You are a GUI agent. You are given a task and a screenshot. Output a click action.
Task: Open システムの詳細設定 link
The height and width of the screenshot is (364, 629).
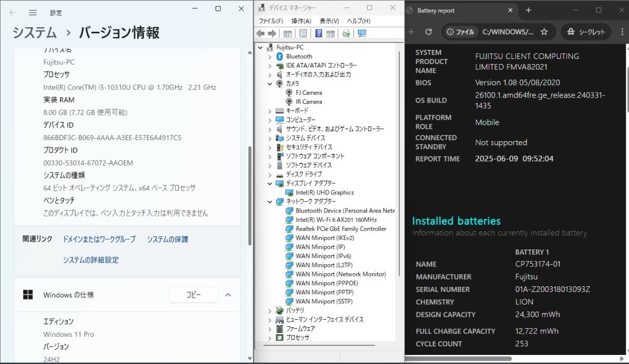91,260
